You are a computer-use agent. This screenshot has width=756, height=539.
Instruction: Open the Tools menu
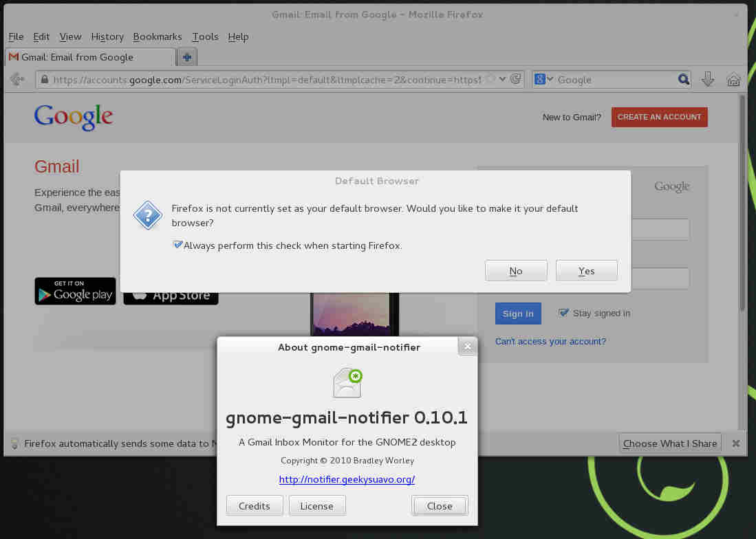point(206,36)
